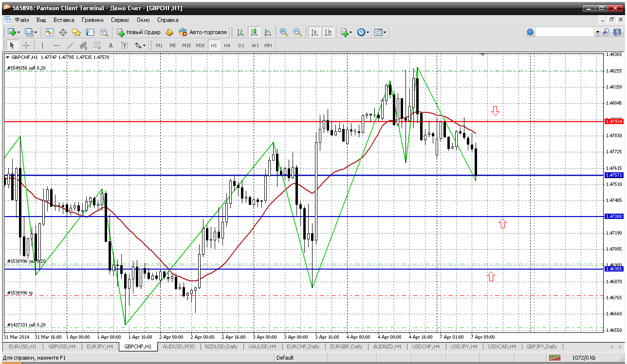Switch chart to candlestick mode
Screen dimensions: 627x364
point(254,32)
